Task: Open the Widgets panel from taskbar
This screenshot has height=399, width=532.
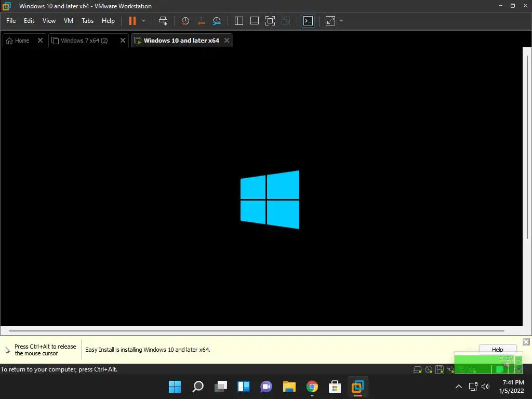Action: tap(244, 387)
